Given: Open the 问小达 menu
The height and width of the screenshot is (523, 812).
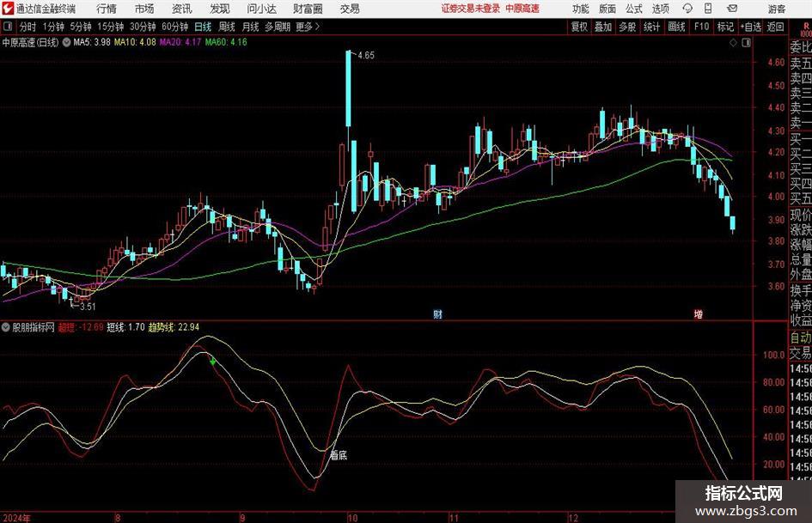Looking at the screenshot, I should [261, 9].
